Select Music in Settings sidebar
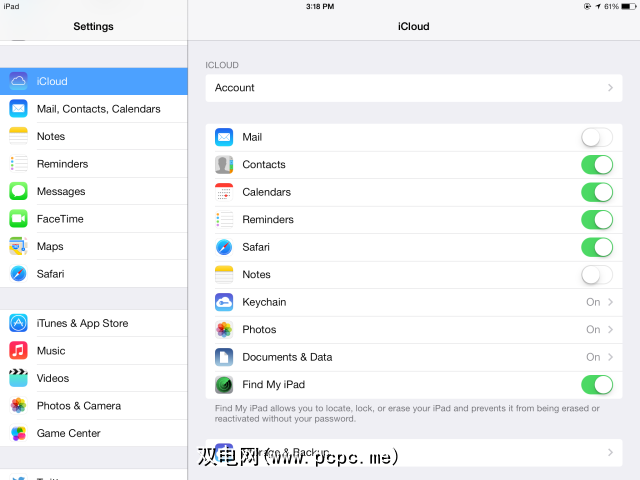This screenshot has height=480, width=640. click(x=94, y=351)
